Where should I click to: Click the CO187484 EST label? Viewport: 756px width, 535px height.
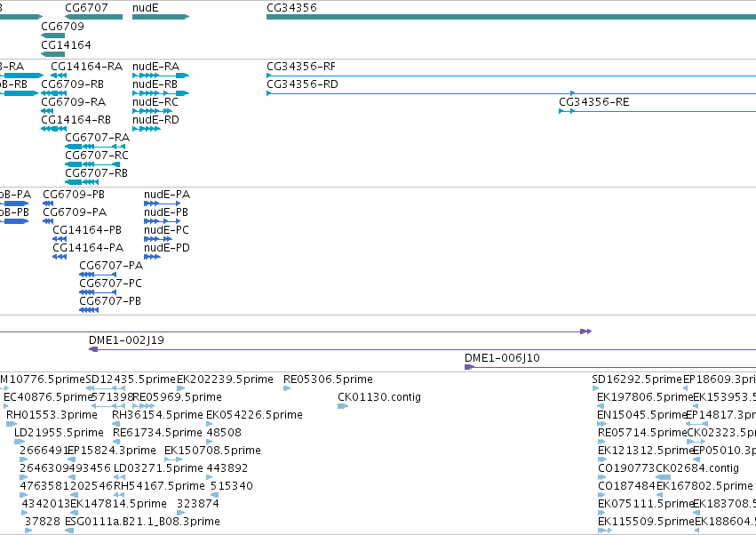click(x=627, y=486)
